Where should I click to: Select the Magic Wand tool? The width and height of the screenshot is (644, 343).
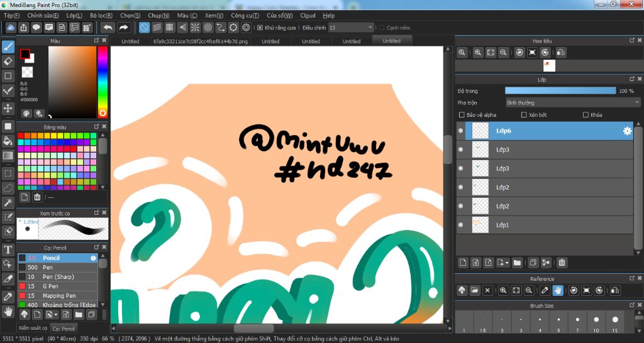coord(8,202)
